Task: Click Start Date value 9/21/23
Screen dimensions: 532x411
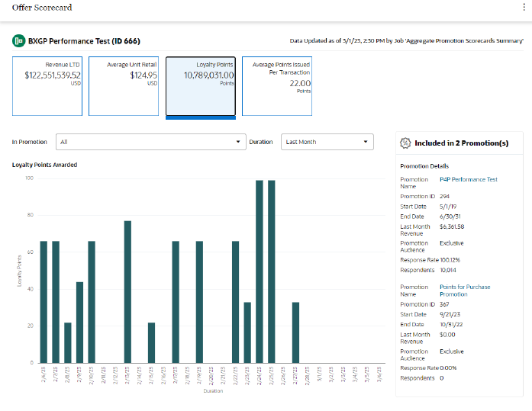Action: [x=450, y=314]
